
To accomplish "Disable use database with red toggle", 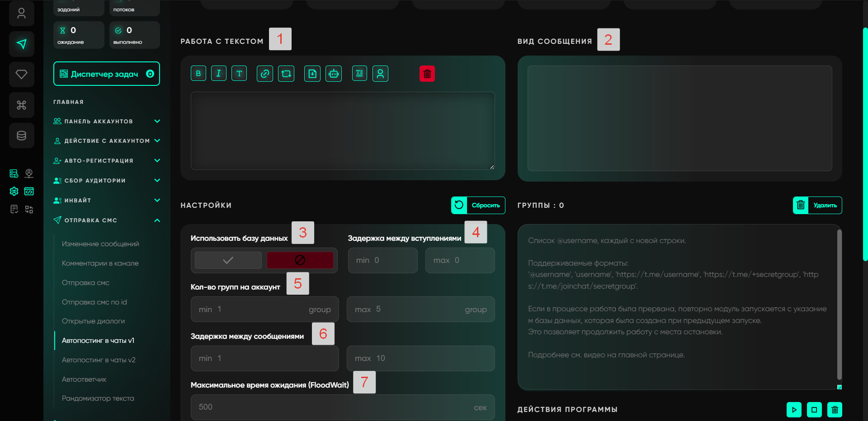I will [300, 260].
